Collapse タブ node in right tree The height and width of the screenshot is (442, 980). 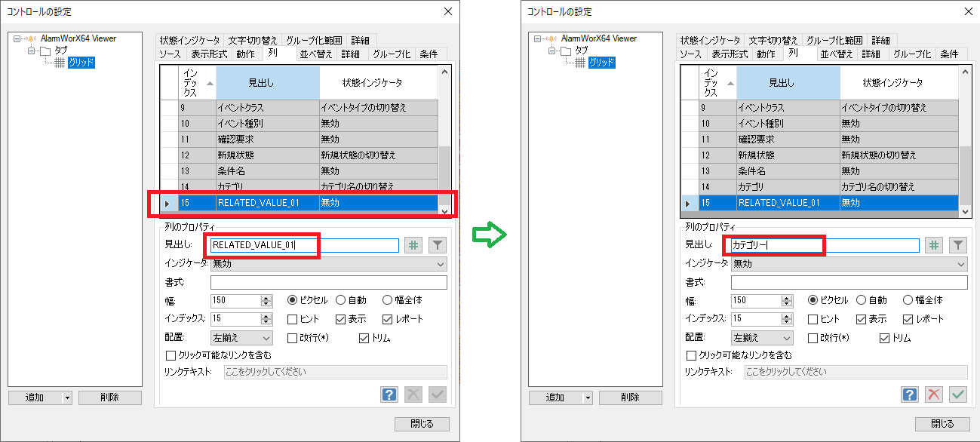click(x=551, y=50)
